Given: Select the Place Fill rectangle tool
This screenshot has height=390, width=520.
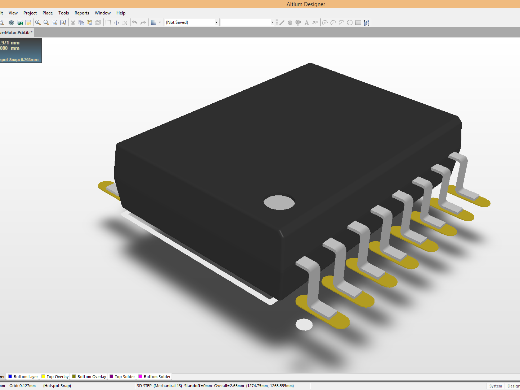Looking at the screenshot, I should (x=358, y=22).
